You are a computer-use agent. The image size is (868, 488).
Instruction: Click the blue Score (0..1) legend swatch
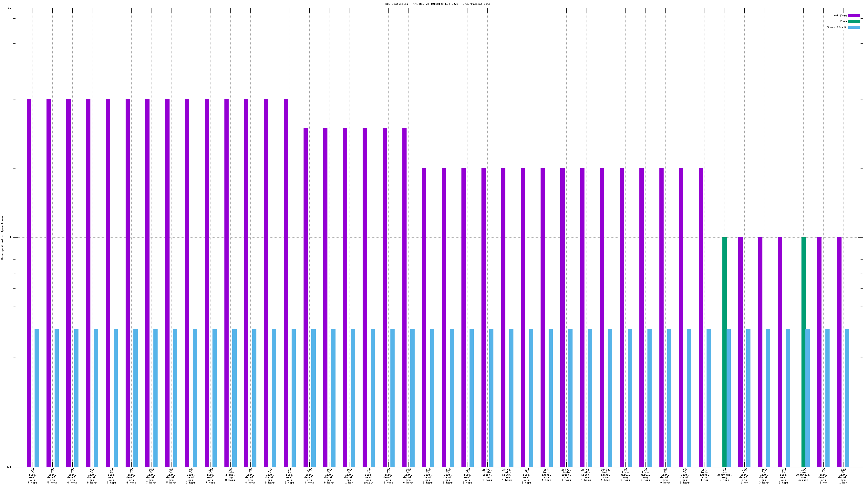pyautogui.click(x=853, y=27)
